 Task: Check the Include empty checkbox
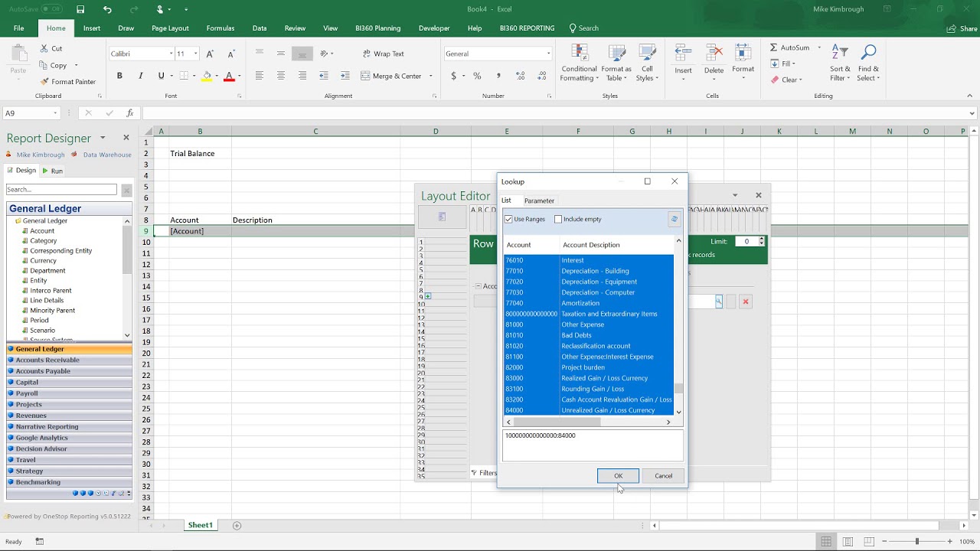[x=558, y=219]
